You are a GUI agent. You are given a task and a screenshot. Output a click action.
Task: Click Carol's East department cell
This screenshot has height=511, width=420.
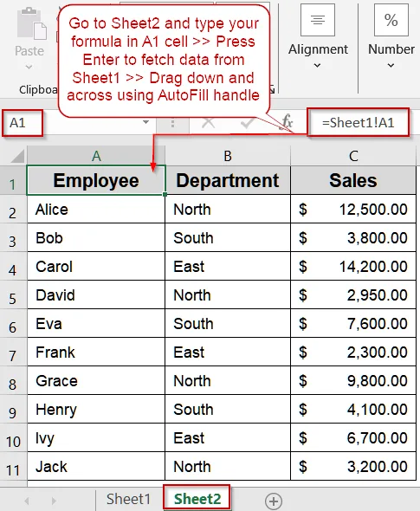(228, 266)
